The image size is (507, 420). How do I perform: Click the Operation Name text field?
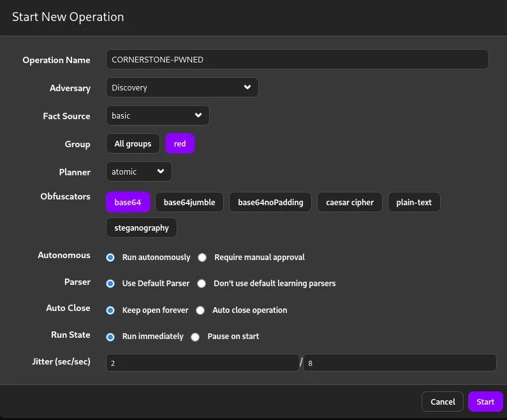(x=297, y=59)
